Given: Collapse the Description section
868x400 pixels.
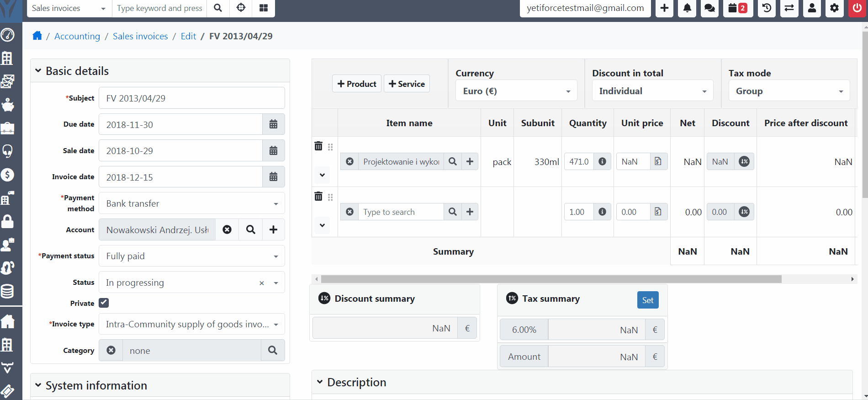Looking at the screenshot, I should [x=320, y=382].
